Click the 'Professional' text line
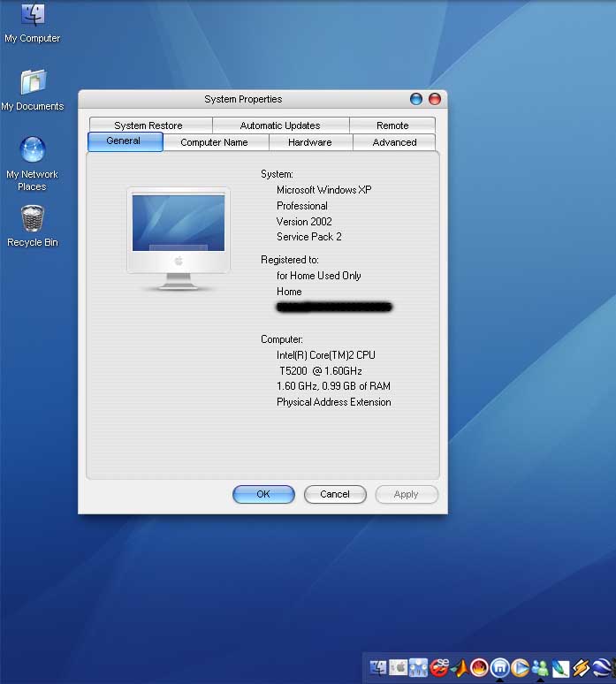616x684 pixels. coord(302,205)
